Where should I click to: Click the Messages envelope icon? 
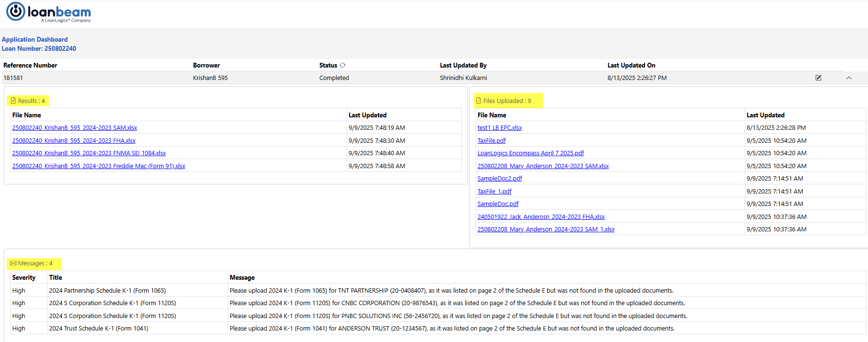13,263
